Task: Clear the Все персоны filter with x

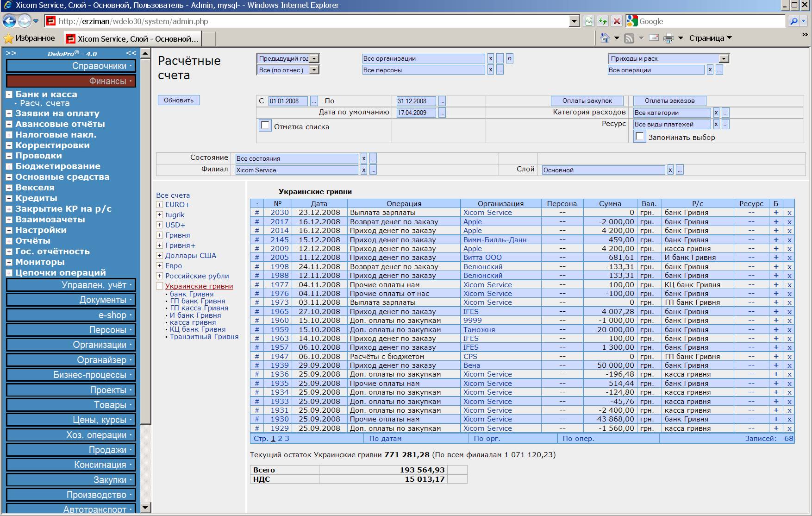Action: pos(491,70)
